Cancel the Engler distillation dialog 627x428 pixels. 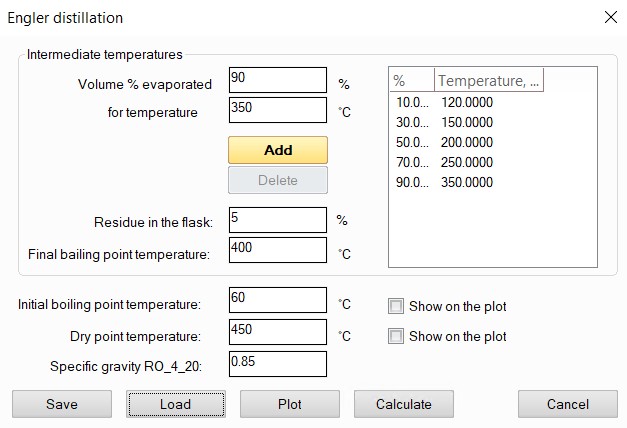pos(567,404)
